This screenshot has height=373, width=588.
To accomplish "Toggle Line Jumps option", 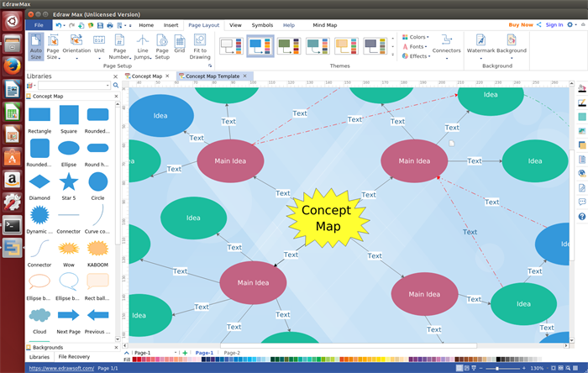I will (141, 46).
